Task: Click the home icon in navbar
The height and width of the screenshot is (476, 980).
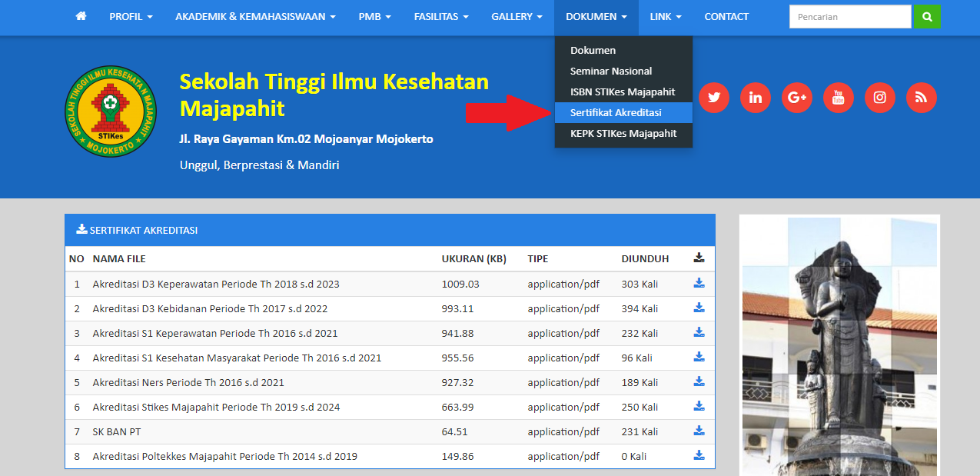Action: point(81,16)
